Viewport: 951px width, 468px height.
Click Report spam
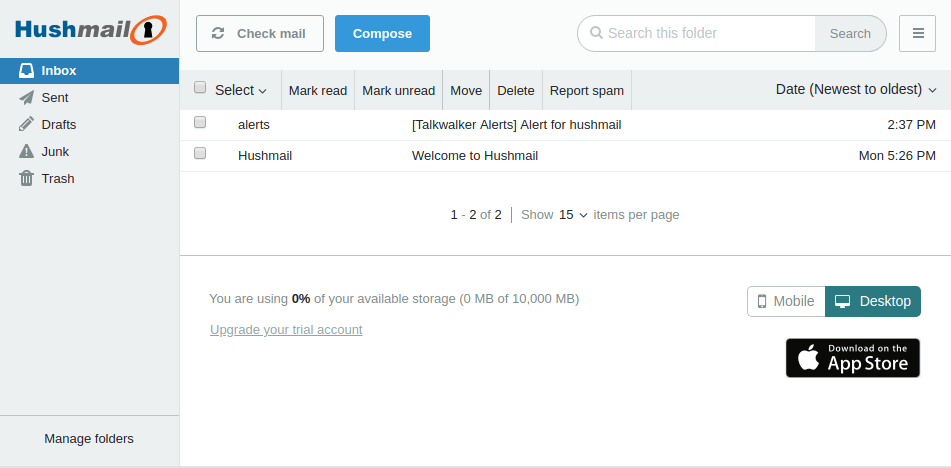(x=586, y=90)
